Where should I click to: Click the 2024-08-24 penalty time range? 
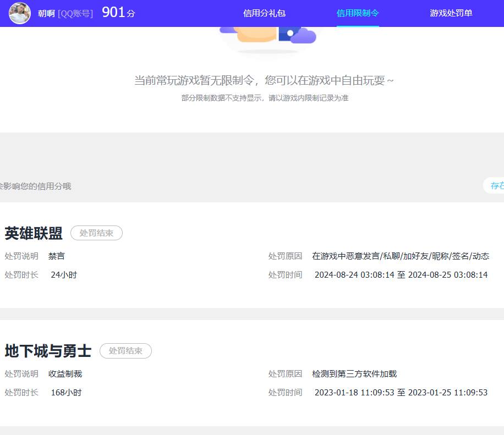[401, 274]
